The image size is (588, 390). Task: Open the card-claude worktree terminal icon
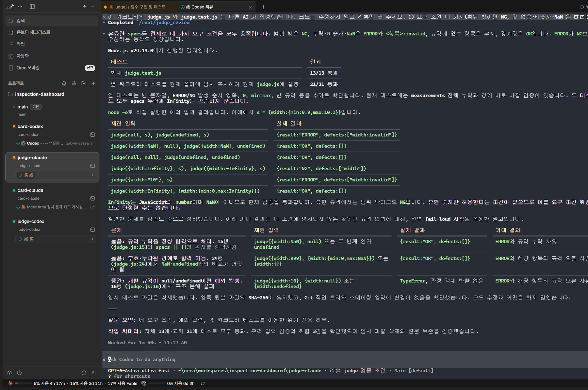[x=93, y=198]
